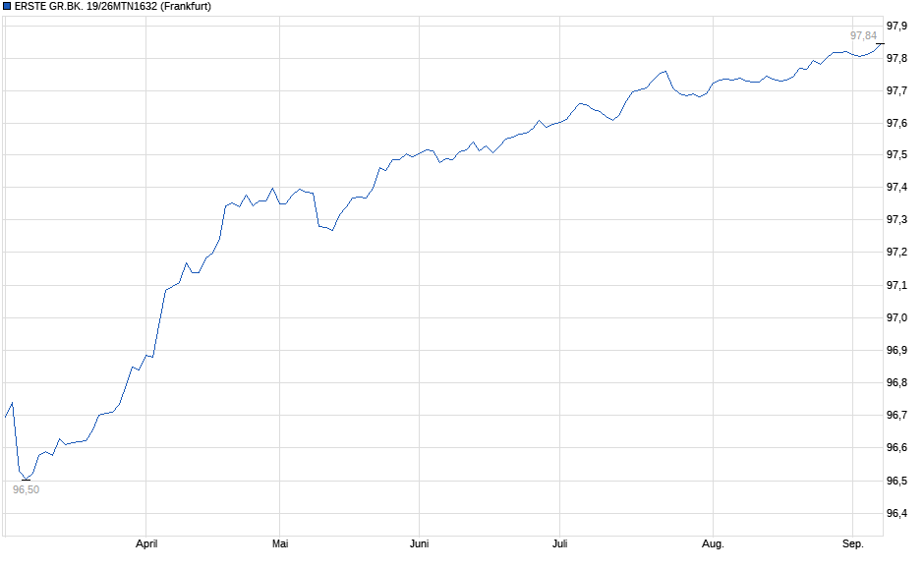The height and width of the screenshot is (569, 924).
Task: Click the 96,6 price axis label
Action: (896, 448)
